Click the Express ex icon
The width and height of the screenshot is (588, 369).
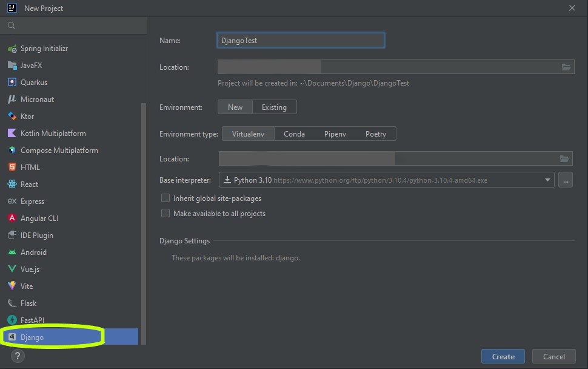click(12, 201)
